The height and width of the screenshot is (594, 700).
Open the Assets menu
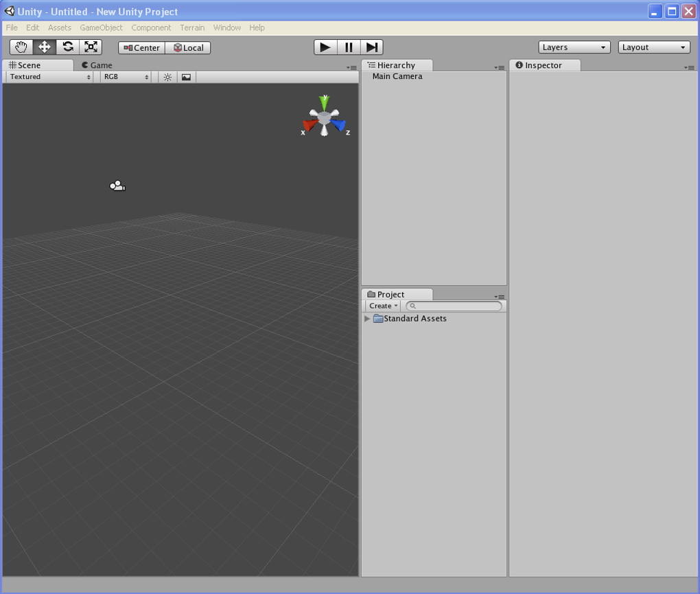point(60,27)
